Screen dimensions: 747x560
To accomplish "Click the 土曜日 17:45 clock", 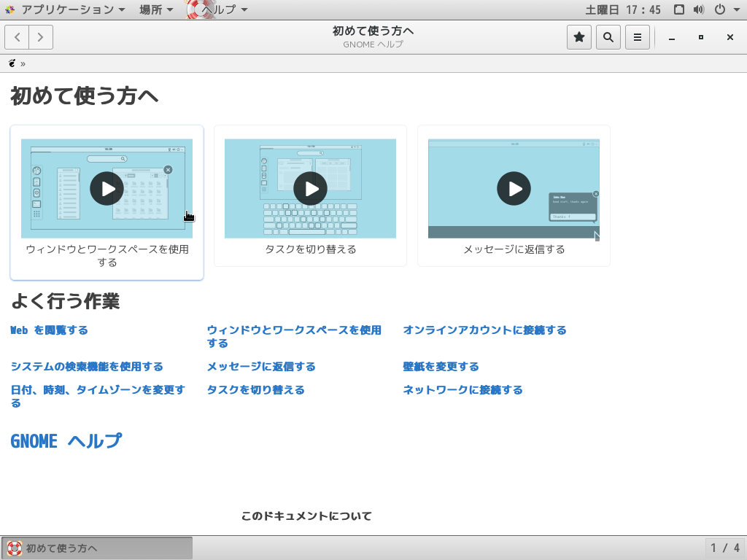I will [x=623, y=9].
